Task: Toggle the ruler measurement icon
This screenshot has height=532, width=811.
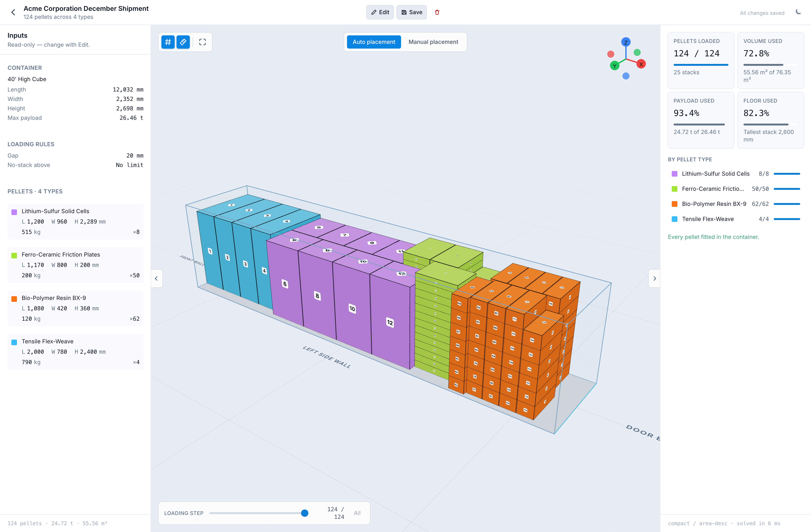Action: (183, 42)
